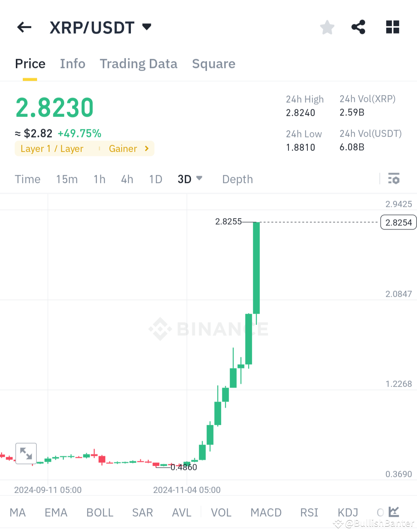Select the BOLL indicator

coord(100,512)
